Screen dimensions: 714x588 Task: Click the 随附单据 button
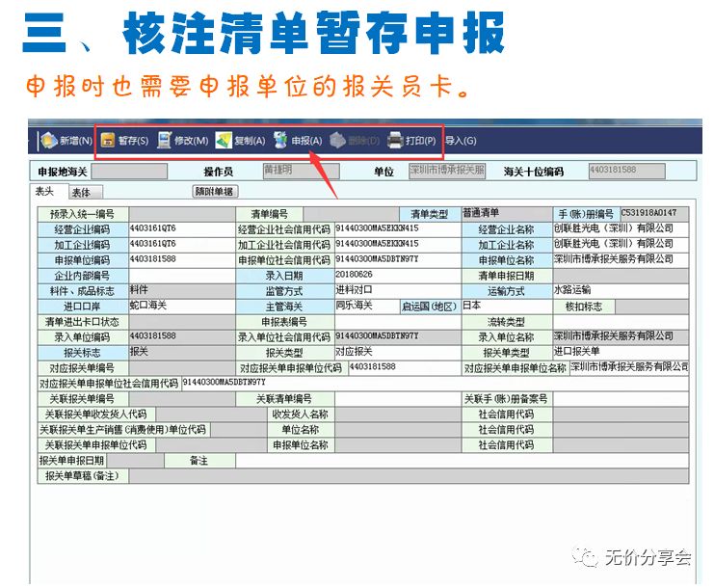coord(214,192)
